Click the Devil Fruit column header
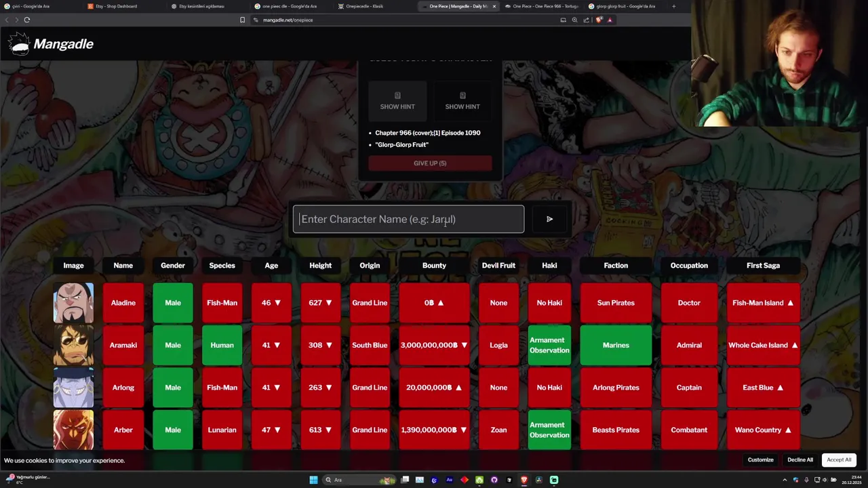This screenshot has width=868, height=488. pos(498,266)
